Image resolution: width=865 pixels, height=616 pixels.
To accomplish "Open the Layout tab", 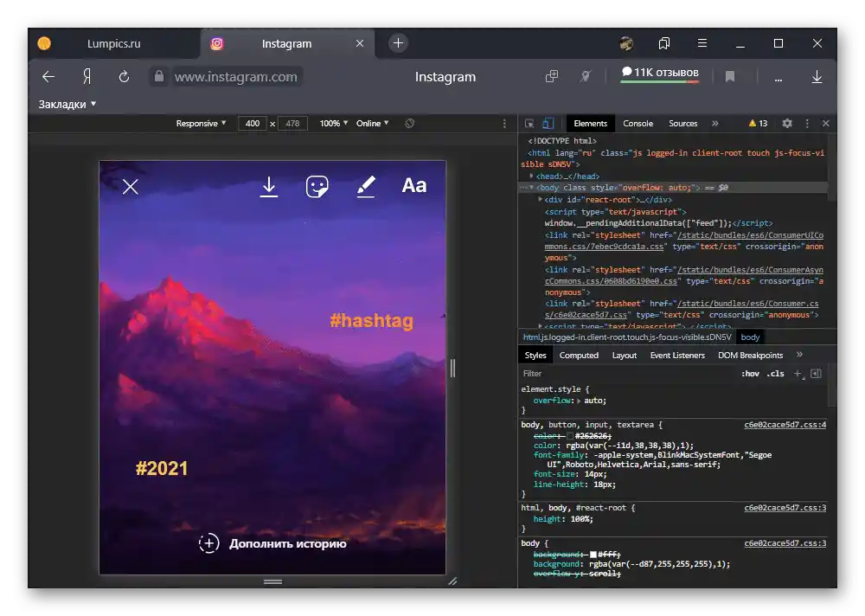I will click(625, 356).
